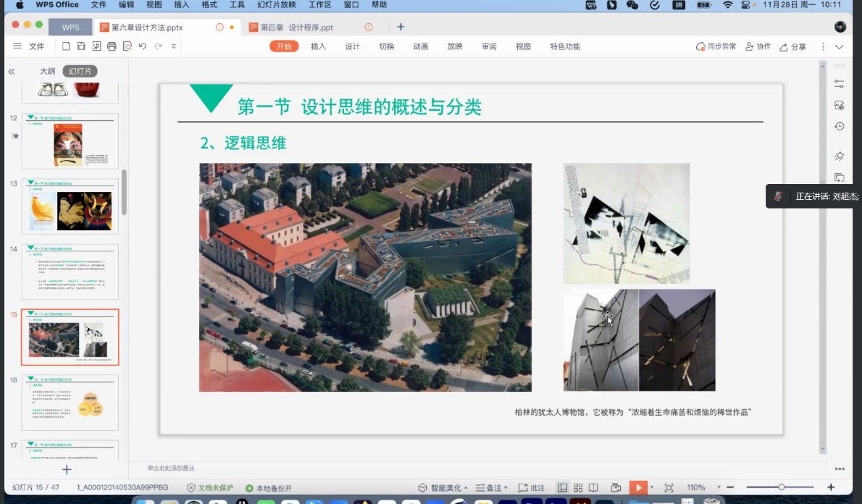
Task: Click the 分享 share button
Action: pyautogui.click(x=793, y=46)
